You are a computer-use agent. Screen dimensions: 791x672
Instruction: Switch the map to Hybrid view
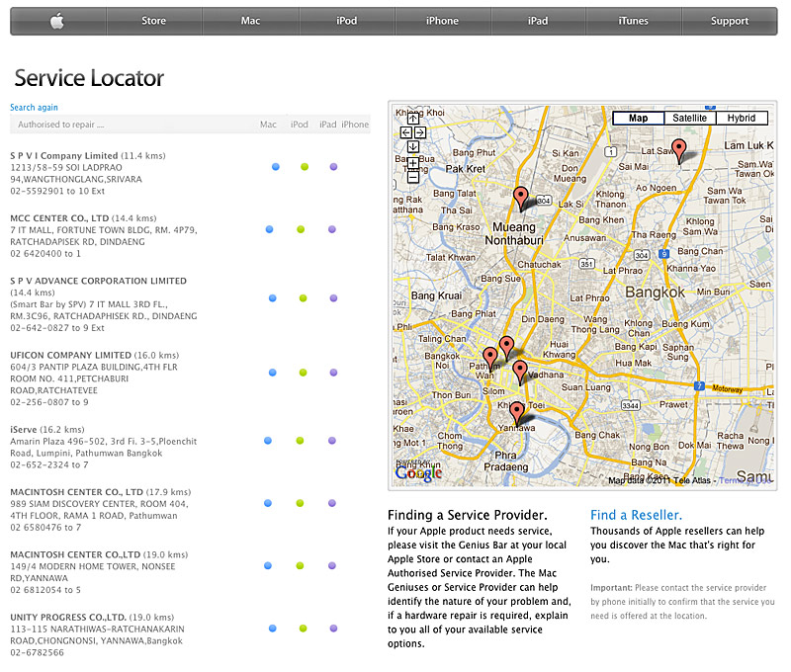pyautogui.click(x=742, y=118)
